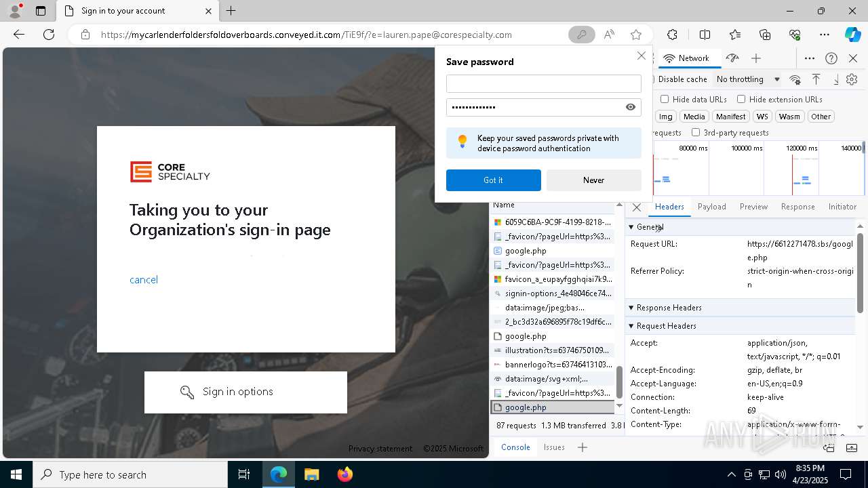
Task: Open the Initiator tab
Action: (x=842, y=207)
